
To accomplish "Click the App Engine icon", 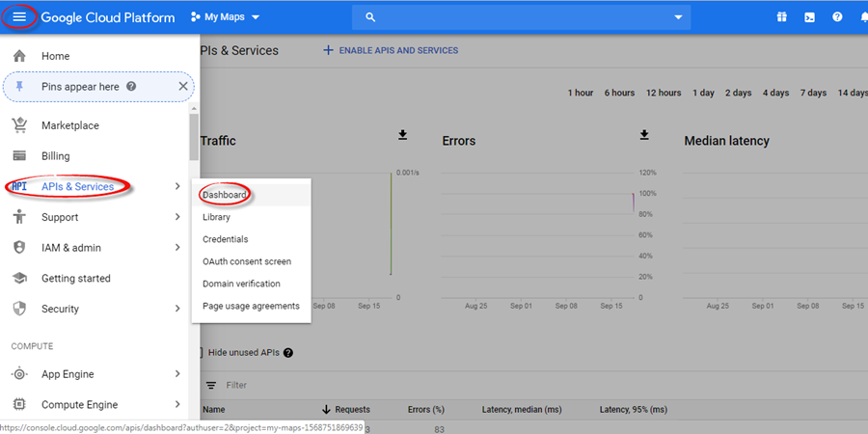I will tap(19, 374).
